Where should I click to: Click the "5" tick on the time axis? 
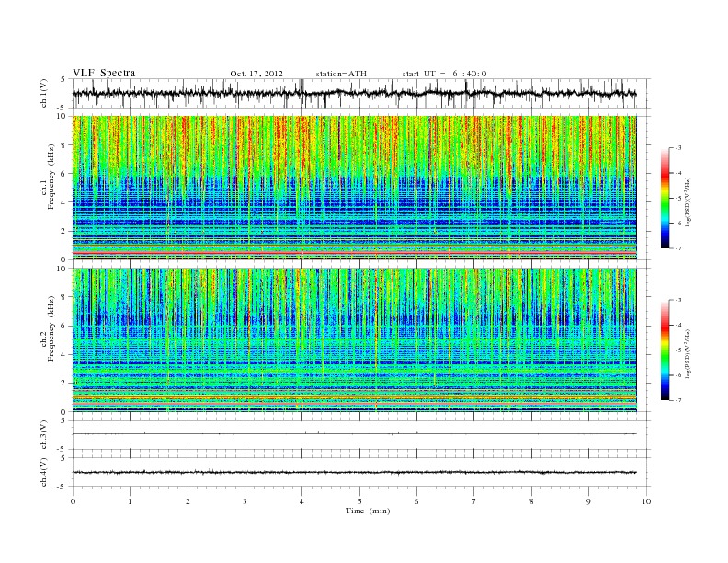click(x=359, y=501)
